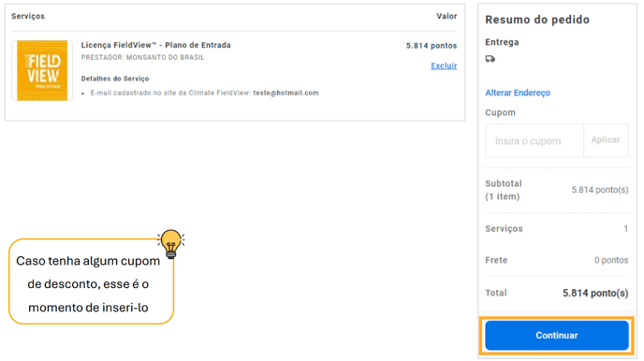This screenshot has width=644, height=361.
Task: Click the Serviços column header
Action: pyautogui.click(x=28, y=16)
